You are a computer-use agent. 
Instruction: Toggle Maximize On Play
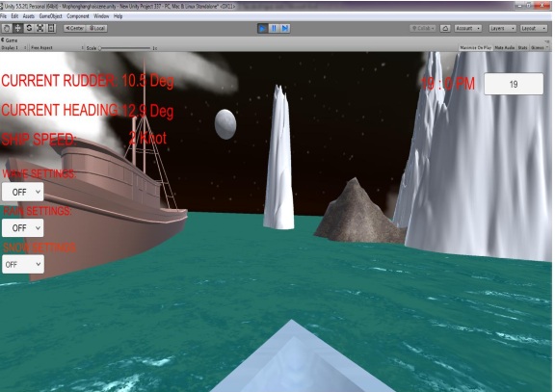475,48
